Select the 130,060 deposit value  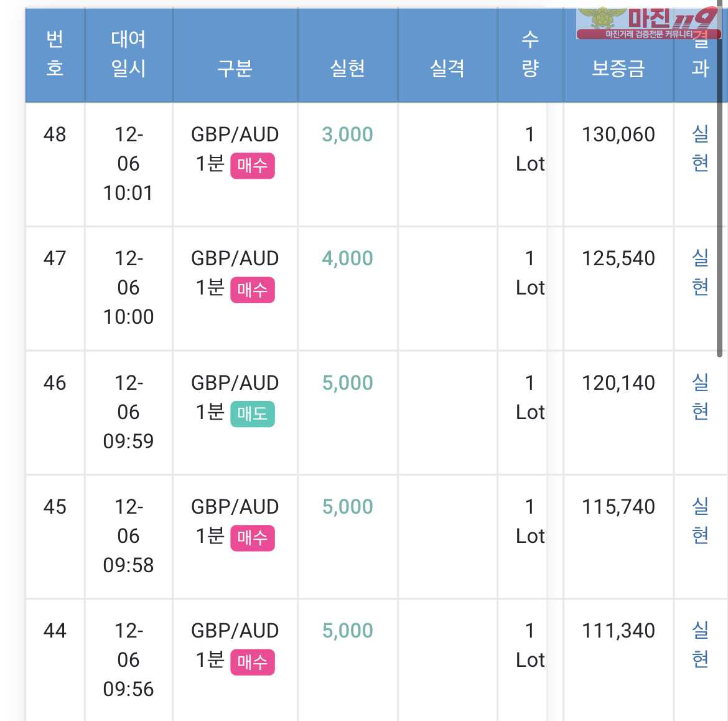click(618, 134)
